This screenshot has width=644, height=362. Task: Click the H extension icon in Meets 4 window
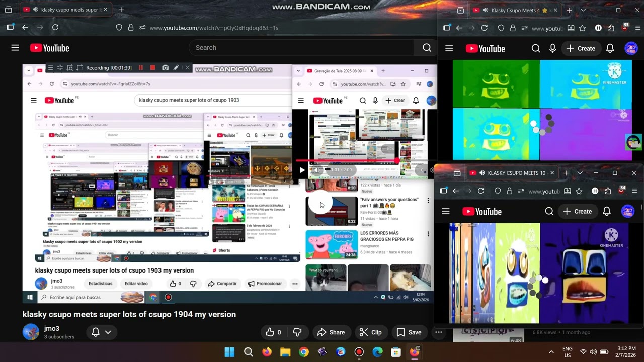598,28
